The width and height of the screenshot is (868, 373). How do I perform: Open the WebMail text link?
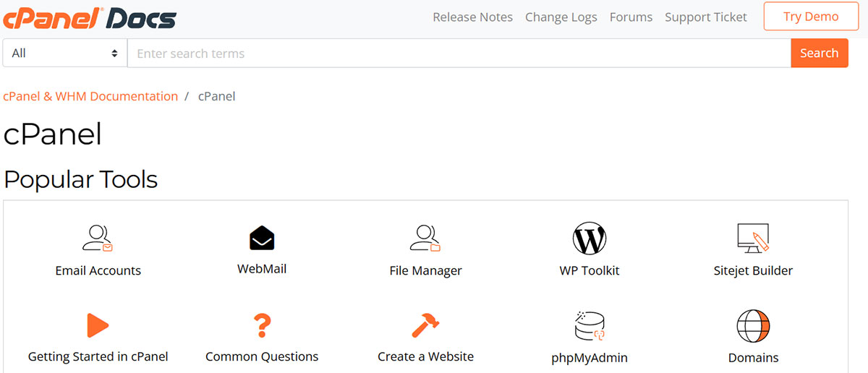(x=262, y=269)
